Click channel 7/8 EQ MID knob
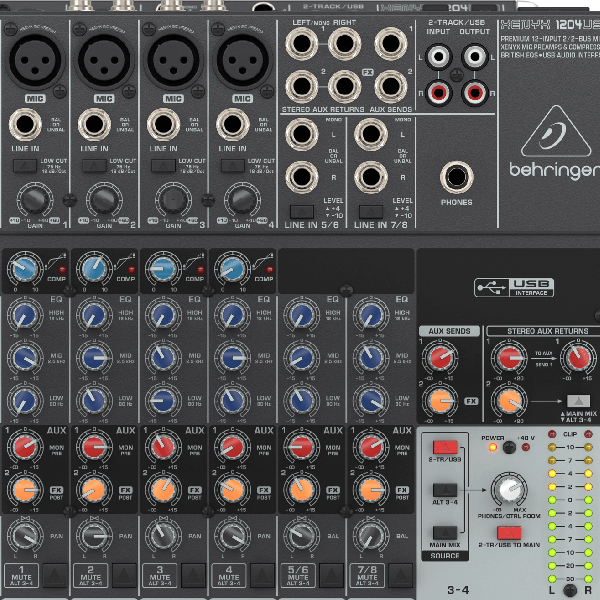Screen dimensions: 600x600 tap(371, 358)
